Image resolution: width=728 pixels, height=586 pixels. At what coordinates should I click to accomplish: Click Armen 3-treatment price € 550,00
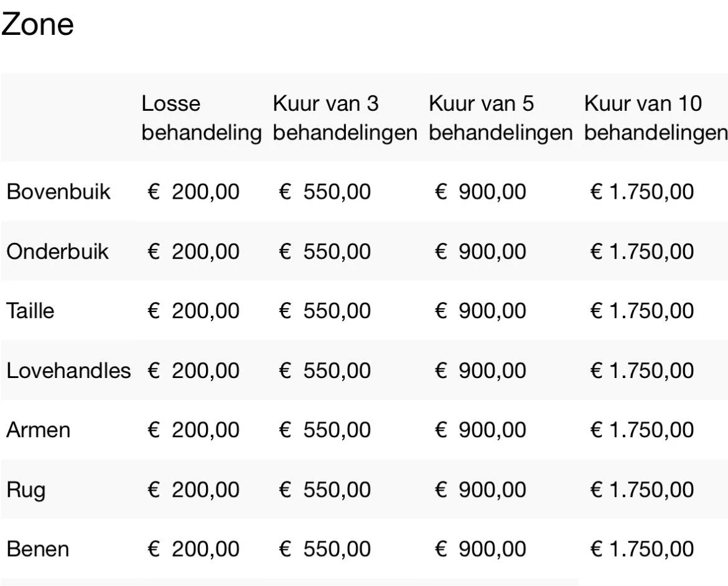(325, 430)
